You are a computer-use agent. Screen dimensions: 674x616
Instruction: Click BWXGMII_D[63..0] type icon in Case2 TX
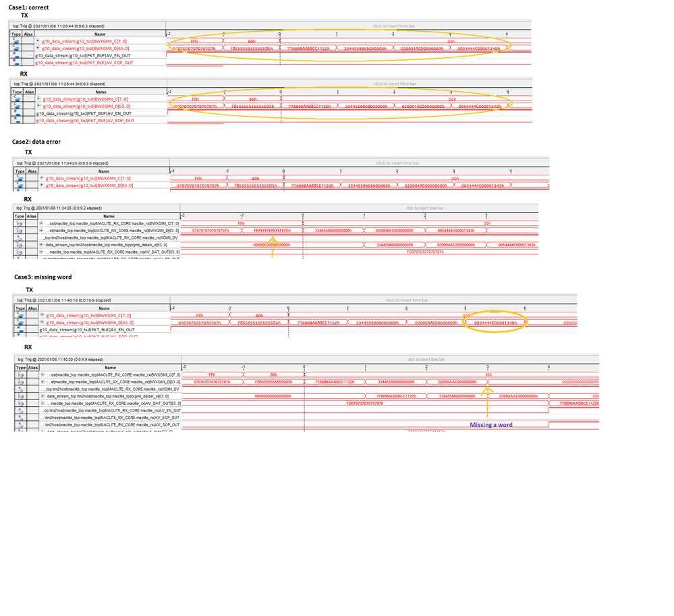coord(20,186)
